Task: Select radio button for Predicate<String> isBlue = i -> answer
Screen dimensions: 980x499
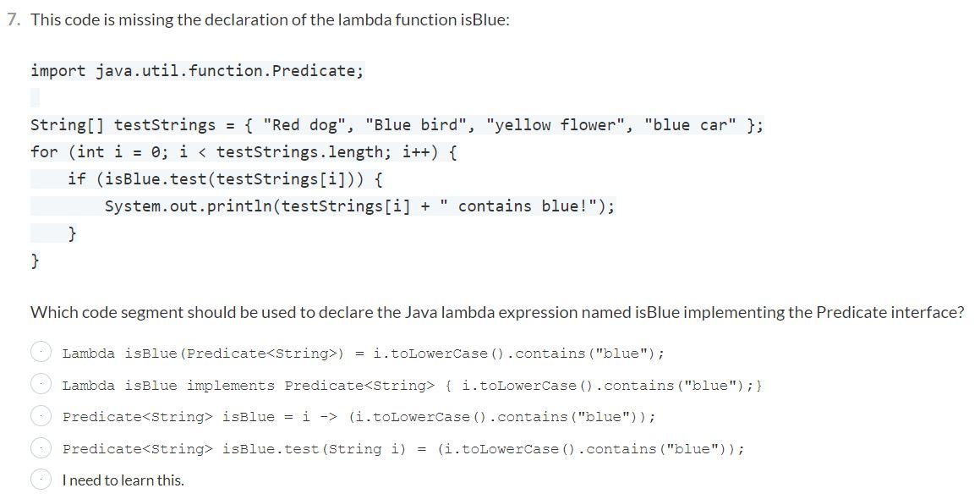Action: pos(41,416)
